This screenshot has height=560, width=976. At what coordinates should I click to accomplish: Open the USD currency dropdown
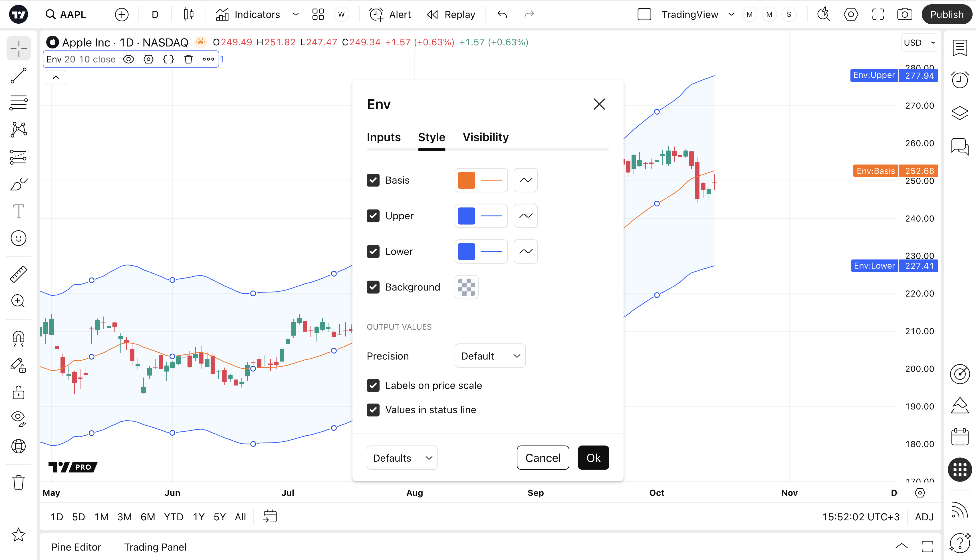coord(919,42)
